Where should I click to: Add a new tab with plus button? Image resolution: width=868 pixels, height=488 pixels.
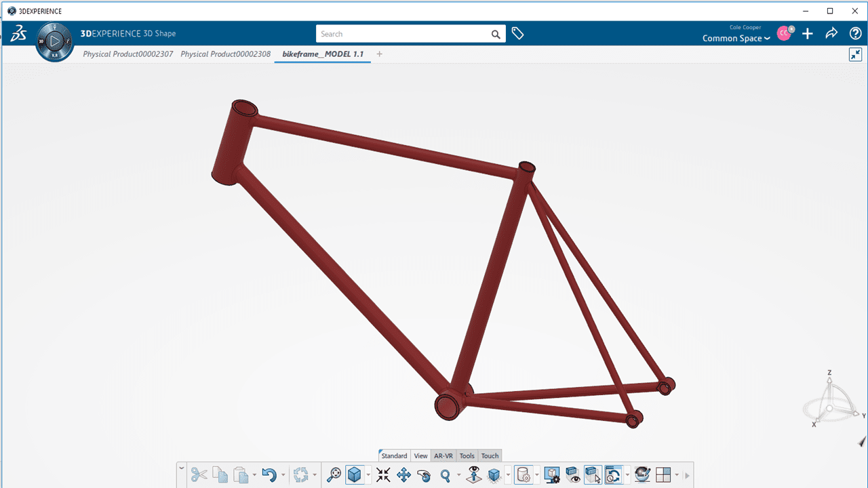(x=379, y=54)
